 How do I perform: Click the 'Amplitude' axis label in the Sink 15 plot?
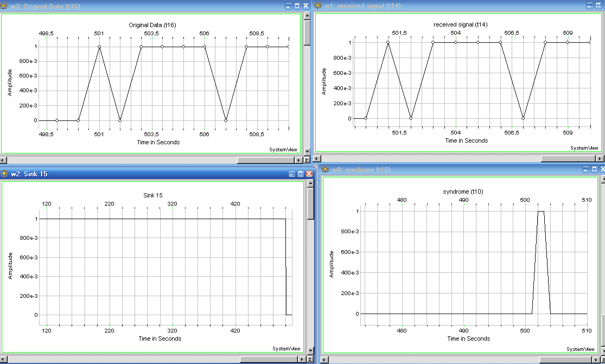click(10, 266)
